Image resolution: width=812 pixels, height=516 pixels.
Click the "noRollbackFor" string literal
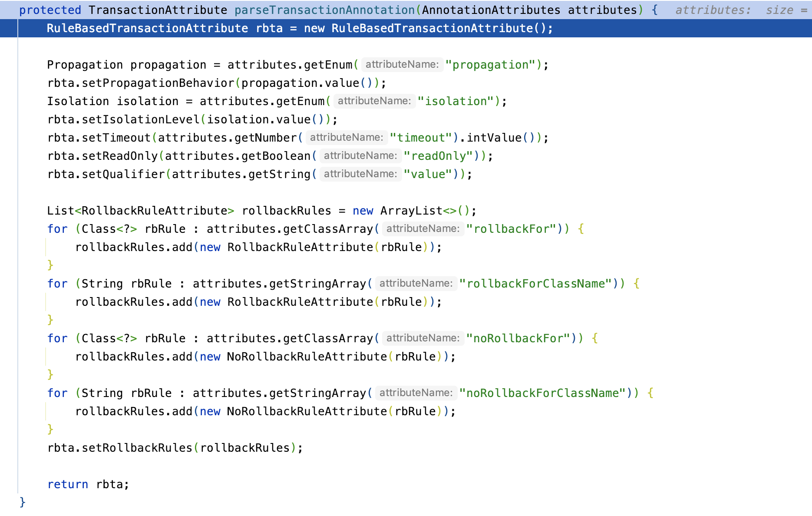point(518,338)
